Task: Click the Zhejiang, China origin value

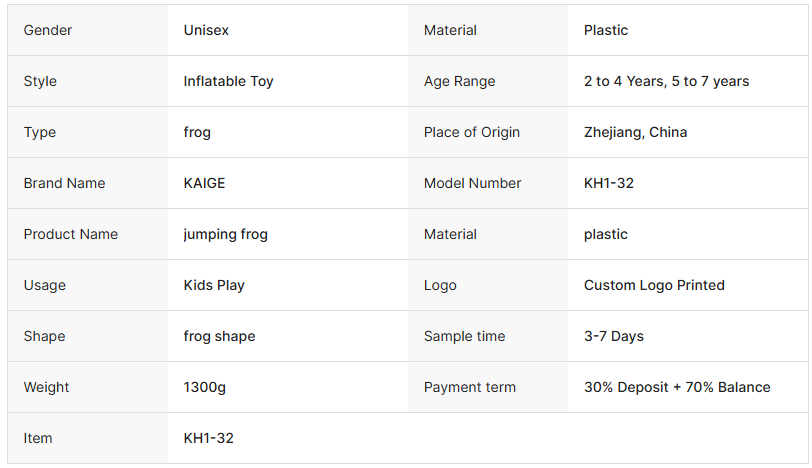Action: (635, 132)
